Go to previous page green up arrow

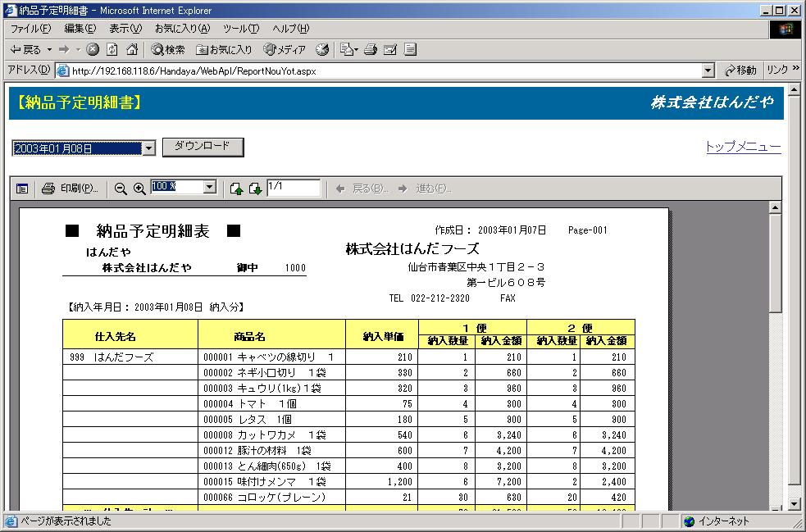[236, 189]
